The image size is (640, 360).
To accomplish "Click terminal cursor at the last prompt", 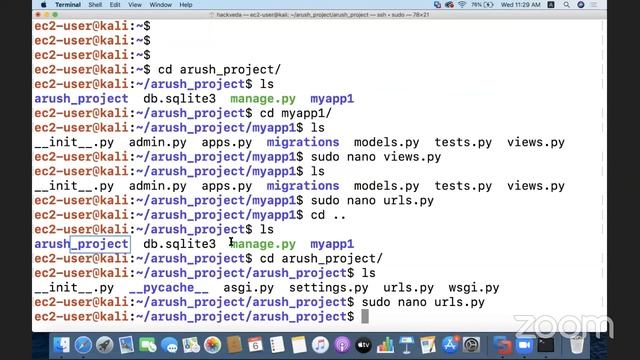I will coord(365,316).
